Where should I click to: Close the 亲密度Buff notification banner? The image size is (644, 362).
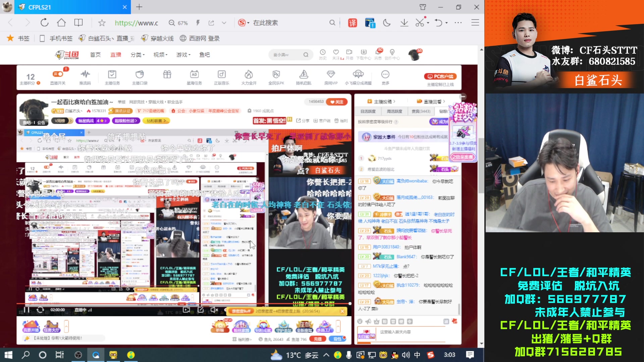[x=342, y=311]
